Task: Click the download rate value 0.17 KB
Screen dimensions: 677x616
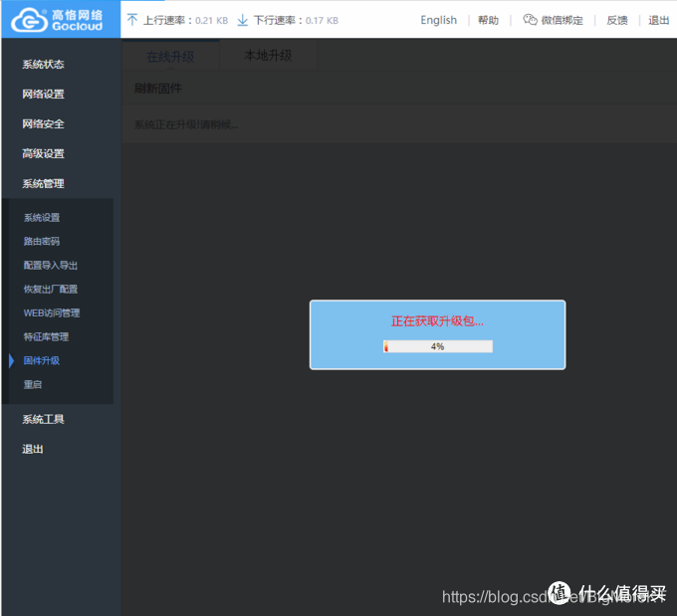Action: (322, 20)
